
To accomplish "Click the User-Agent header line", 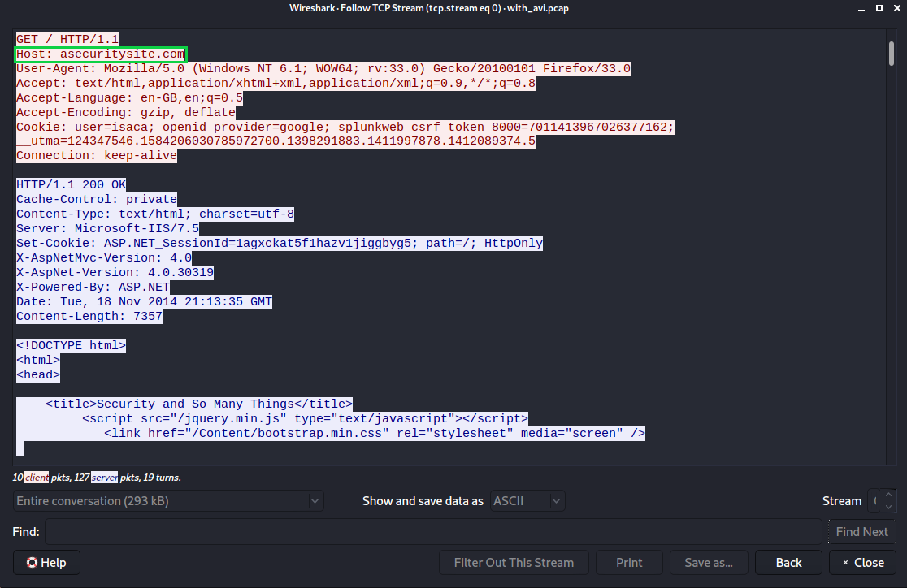I will [x=323, y=69].
